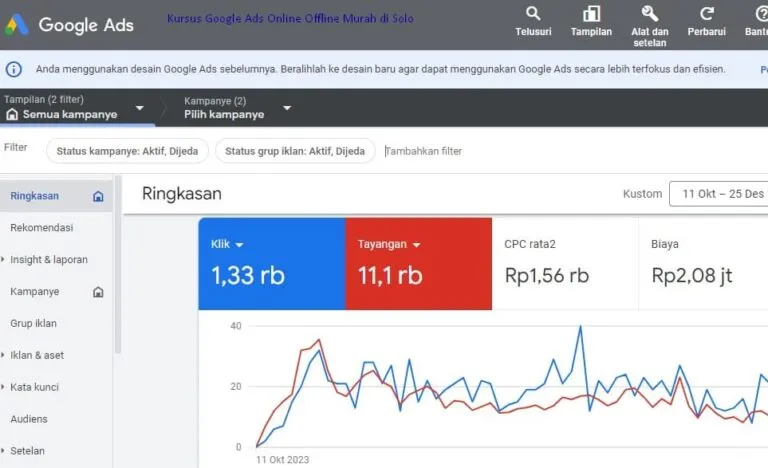Expand the Tampilan Semua kampanye dropdown
This screenshot has height=468, width=768.
click(140, 108)
